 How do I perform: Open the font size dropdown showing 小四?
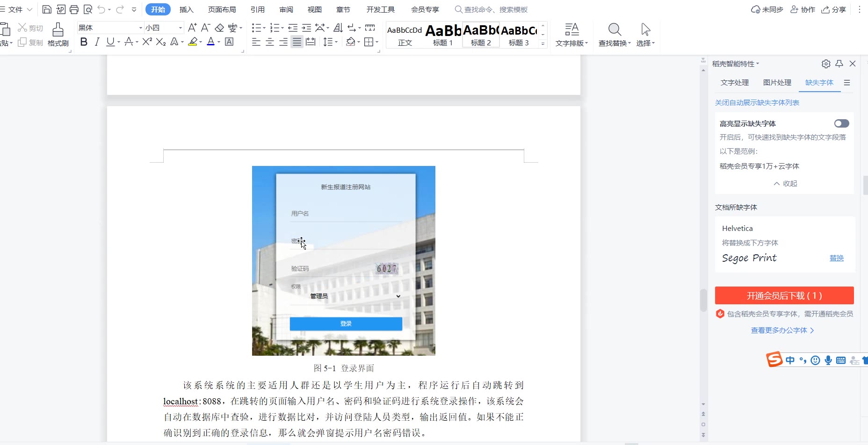tap(181, 28)
